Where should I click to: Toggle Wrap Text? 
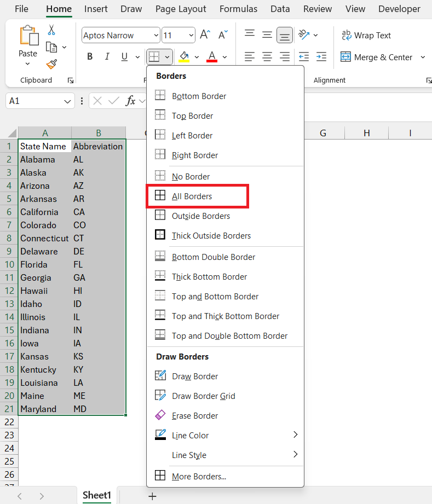[366, 36]
